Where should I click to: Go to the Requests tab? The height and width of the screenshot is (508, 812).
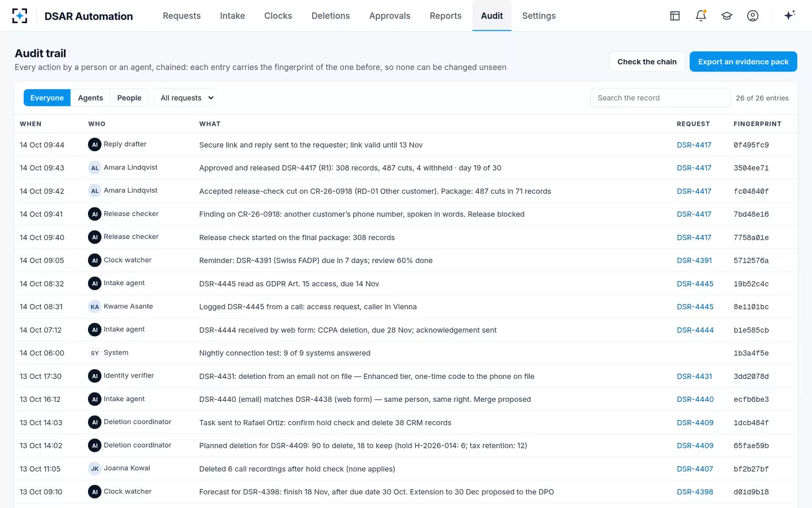coord(182,16)
